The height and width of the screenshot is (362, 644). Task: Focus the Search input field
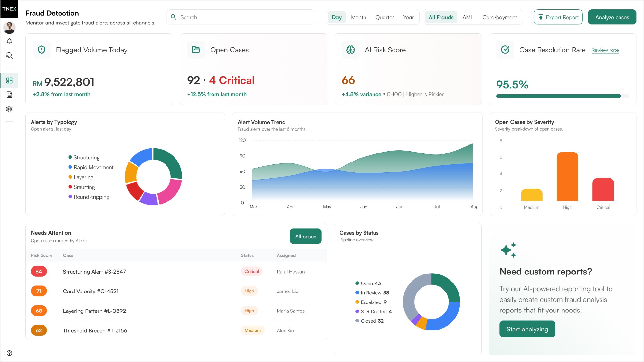[241, 17]
